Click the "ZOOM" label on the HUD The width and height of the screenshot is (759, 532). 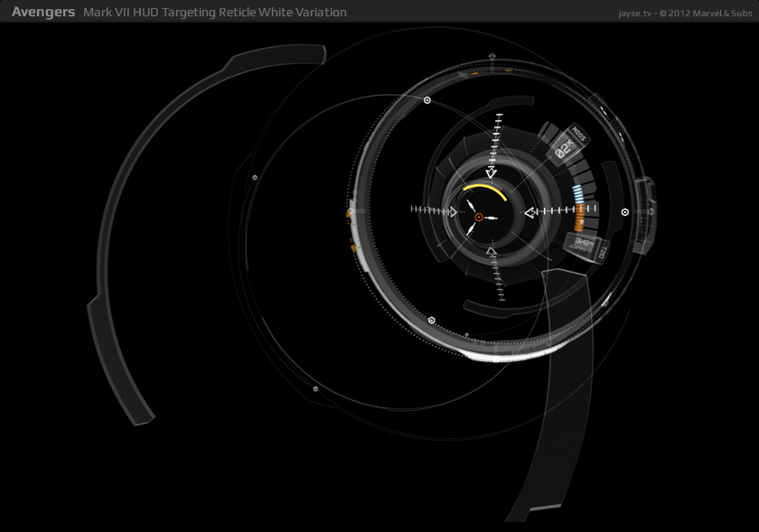pos(579,134)
